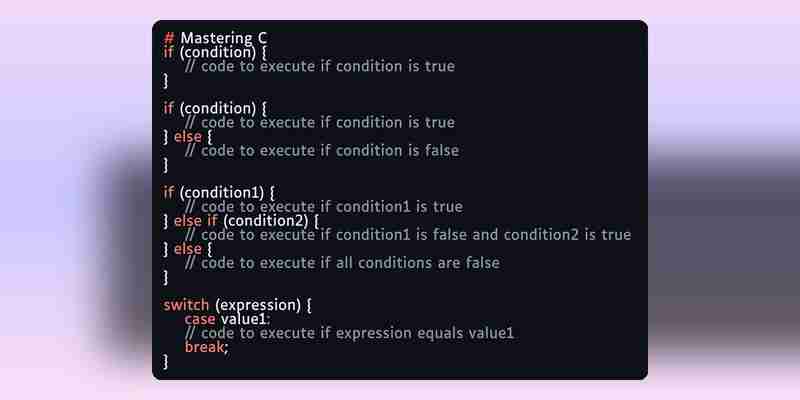Click the red hash symbol before Mastering
The width and height of the screenshot is (800, 400).
tap(169, 38)
